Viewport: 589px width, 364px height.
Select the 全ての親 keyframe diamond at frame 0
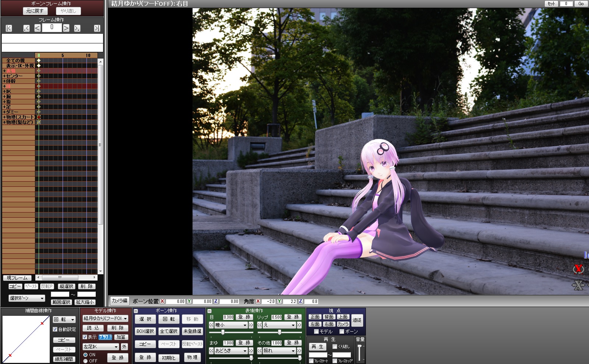coord(39,61)
